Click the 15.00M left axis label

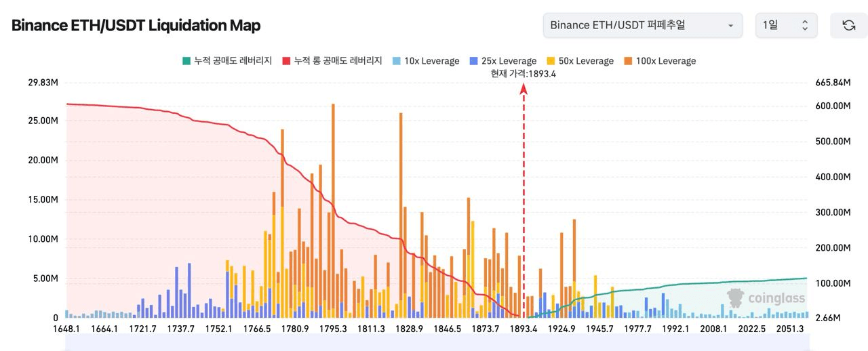42,200
